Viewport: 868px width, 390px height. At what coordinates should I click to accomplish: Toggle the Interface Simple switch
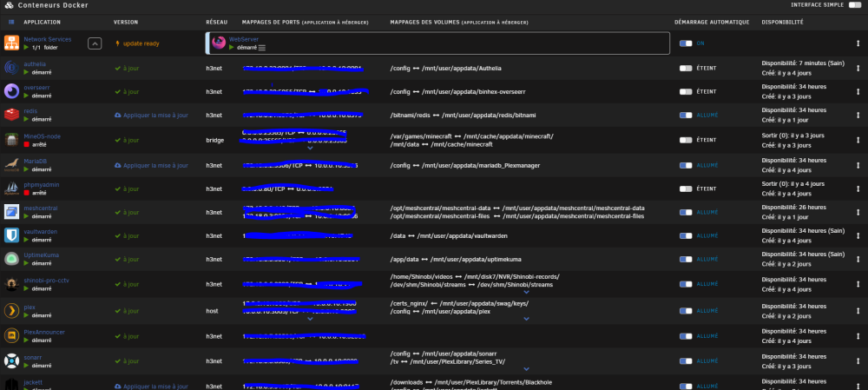click(855, 4)
